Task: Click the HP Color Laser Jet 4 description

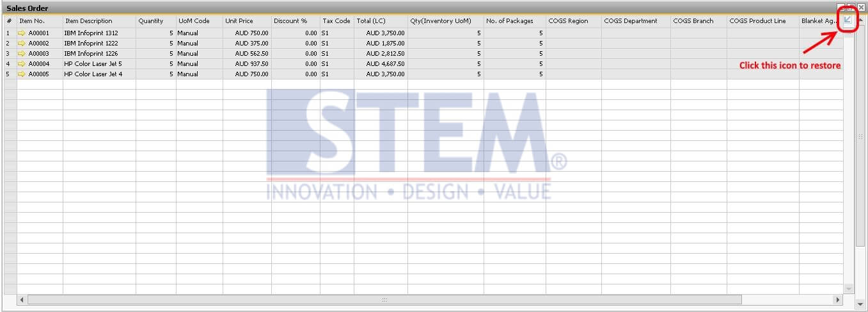Action: click(99, 74)
